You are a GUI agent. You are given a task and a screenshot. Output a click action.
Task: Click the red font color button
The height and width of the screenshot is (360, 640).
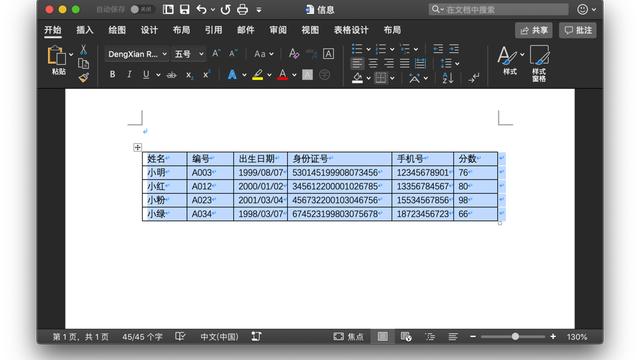(x=282, y=75)
